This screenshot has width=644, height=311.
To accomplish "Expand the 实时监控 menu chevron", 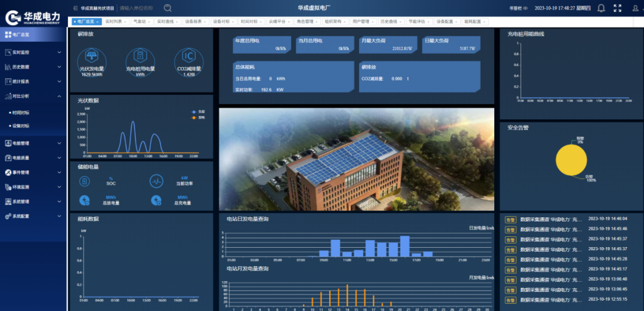I will pos(59,53).
